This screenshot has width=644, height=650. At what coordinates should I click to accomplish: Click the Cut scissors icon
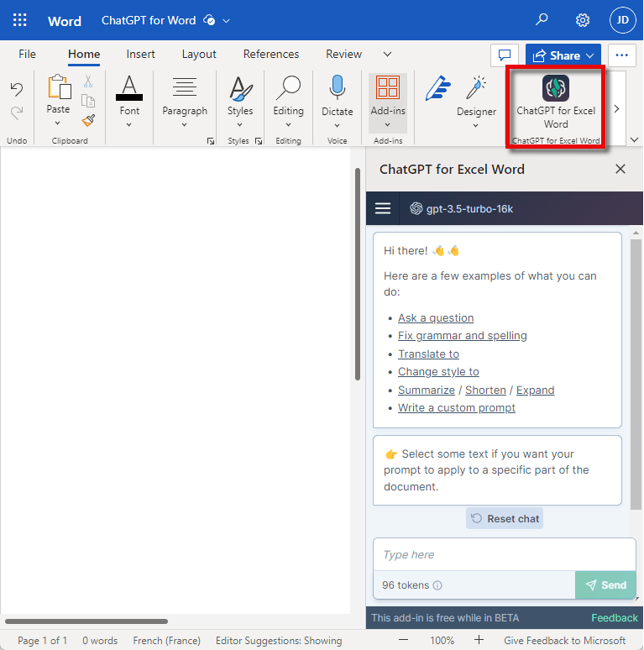pyautogui.click(x=88, y=81)
